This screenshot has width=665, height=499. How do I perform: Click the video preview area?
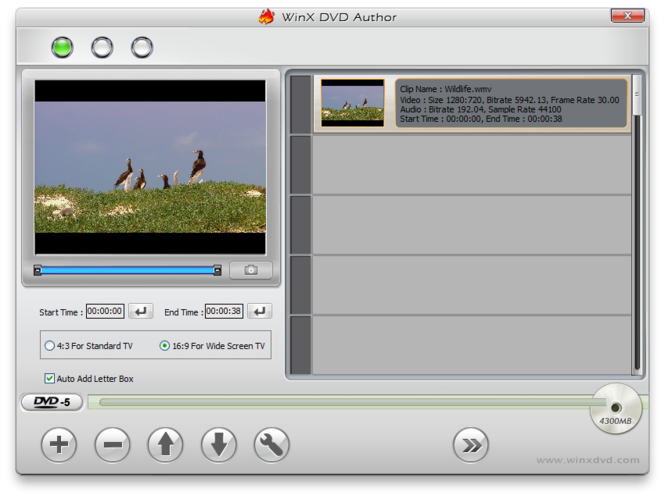150,167
